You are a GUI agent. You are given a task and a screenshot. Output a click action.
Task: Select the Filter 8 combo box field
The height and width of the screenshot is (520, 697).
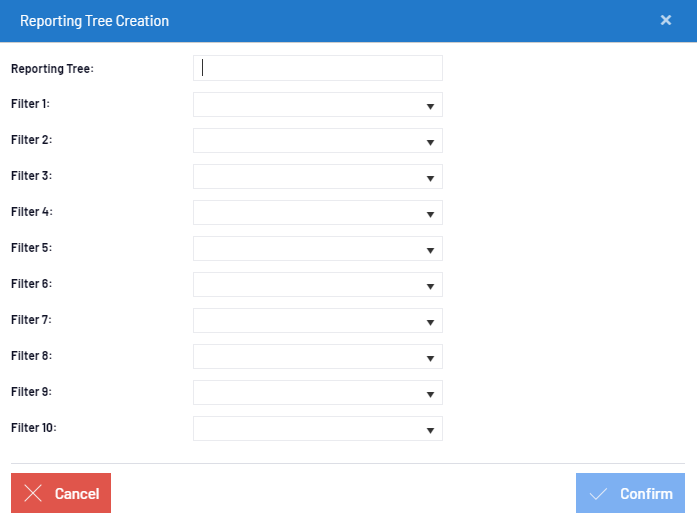[318, 356]
